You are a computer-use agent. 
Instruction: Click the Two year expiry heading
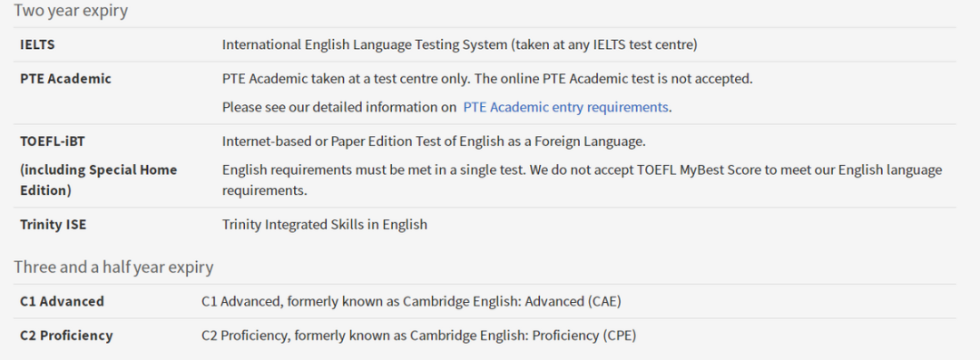point(71,11)
